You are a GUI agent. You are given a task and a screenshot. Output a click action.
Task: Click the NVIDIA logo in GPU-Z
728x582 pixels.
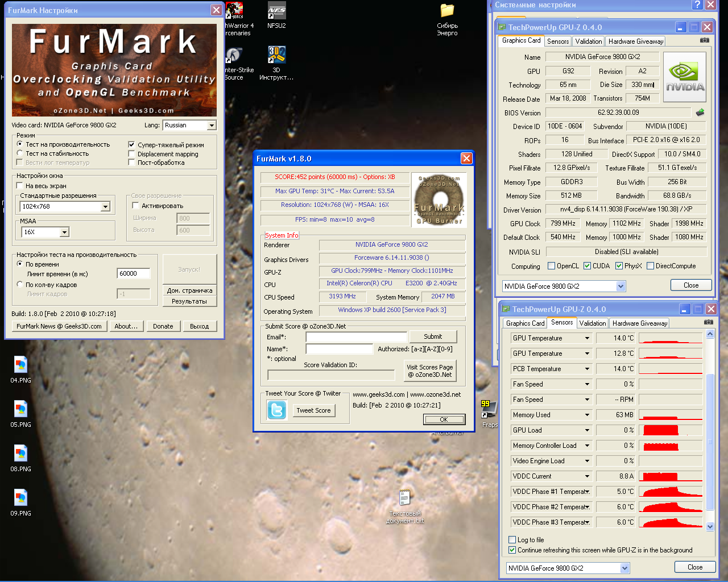pyautogui.click(x=685, y=77)
